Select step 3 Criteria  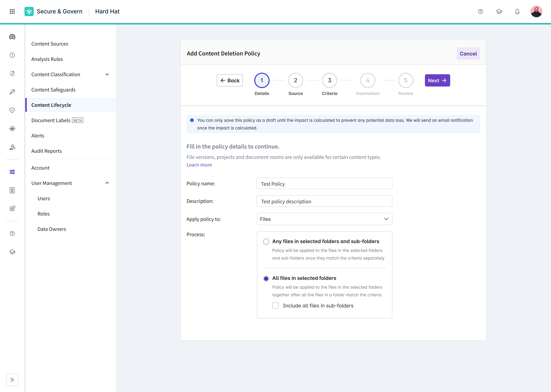tap(330, 80)
